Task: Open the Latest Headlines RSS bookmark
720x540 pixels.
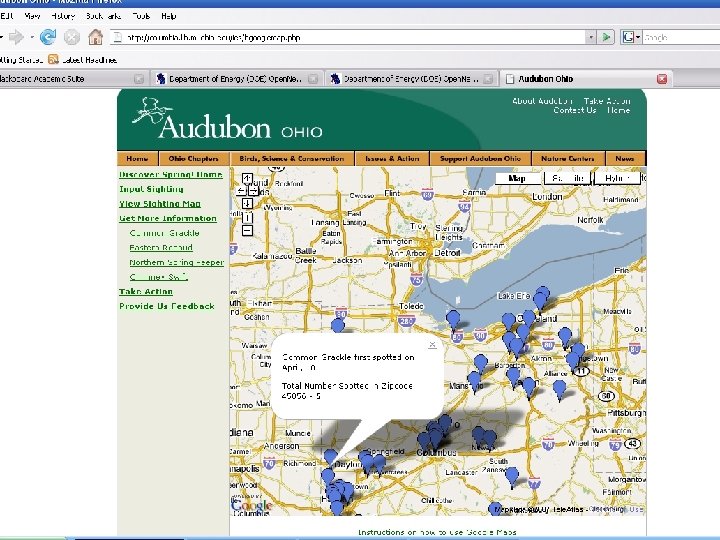Action: (x=83, y=60)
